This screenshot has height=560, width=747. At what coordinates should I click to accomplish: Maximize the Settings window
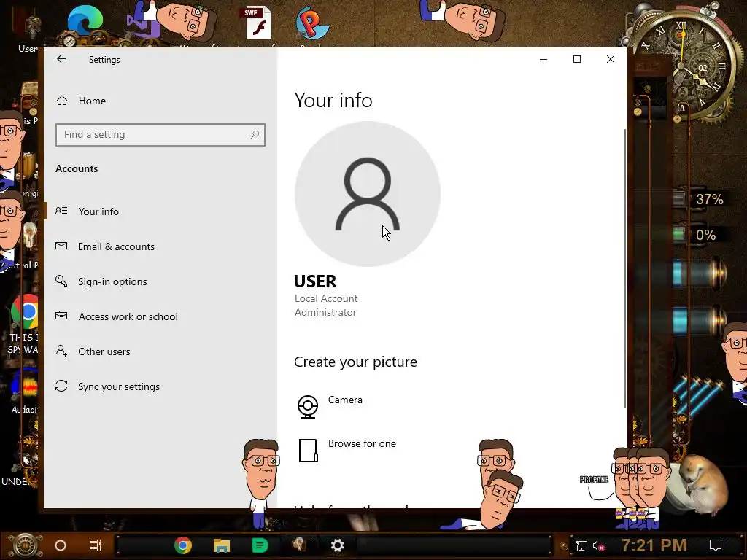(x=577, y=59)
